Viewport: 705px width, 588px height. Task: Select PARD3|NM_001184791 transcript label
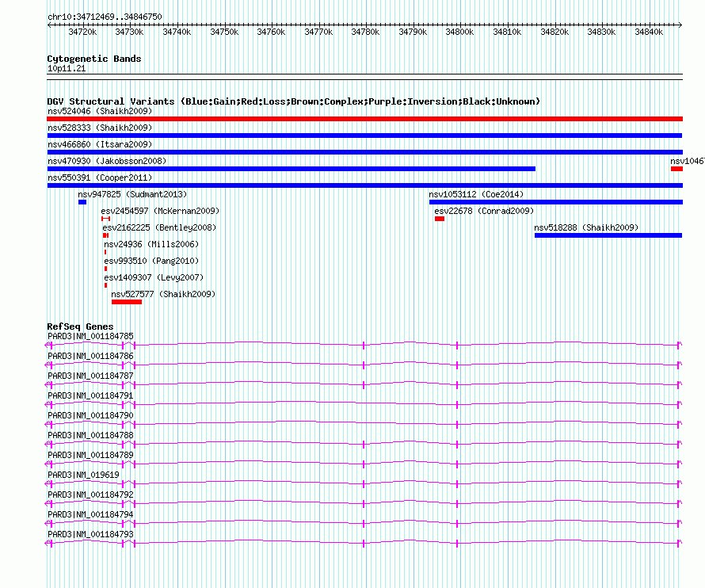[90, 396]
